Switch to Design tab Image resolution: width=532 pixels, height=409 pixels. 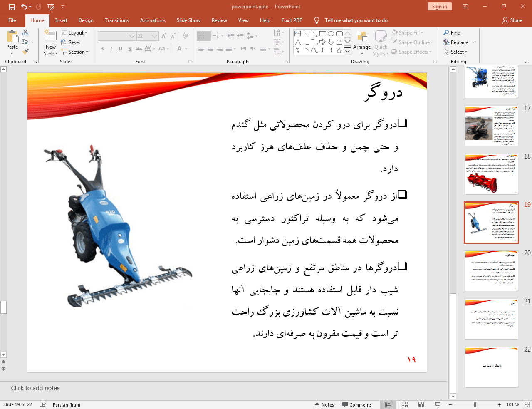tap(86, 20)
